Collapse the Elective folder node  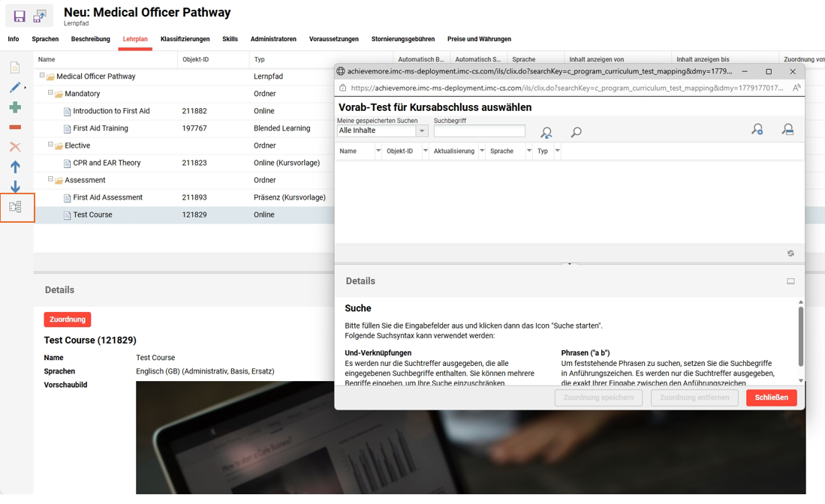[50, 144]
